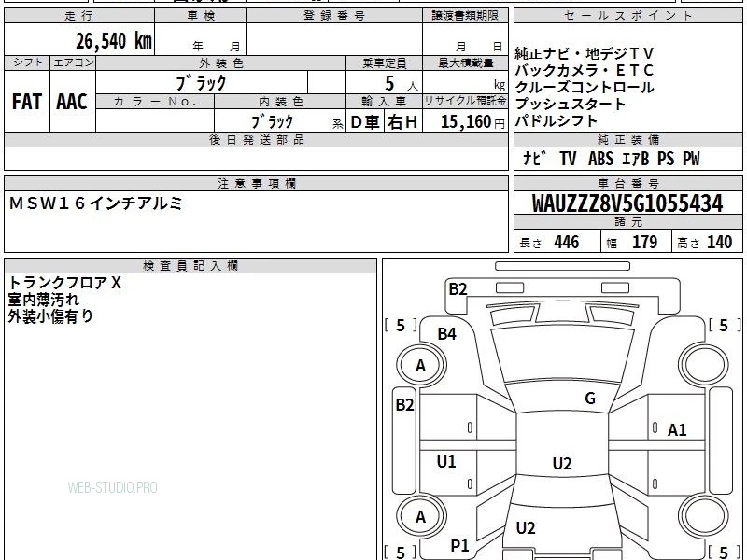Click the inspector note 室内薄汚れ
The image size is (747, 560).
tap(43, 300)
